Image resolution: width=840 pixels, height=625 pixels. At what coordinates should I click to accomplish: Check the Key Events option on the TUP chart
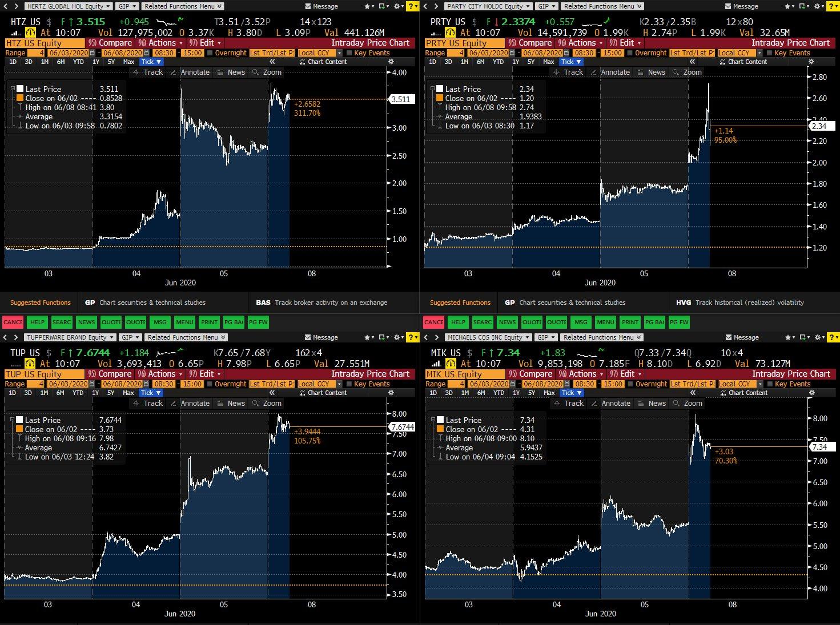point(349,384)
